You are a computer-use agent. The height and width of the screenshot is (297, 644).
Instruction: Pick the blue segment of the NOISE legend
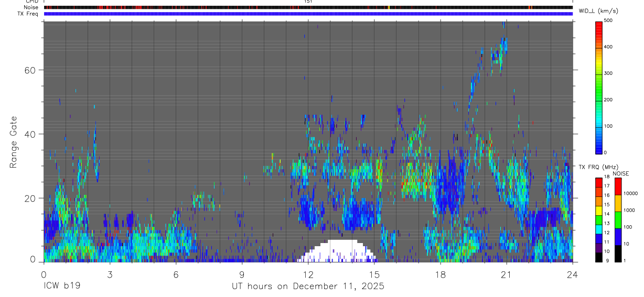[618, 237]
